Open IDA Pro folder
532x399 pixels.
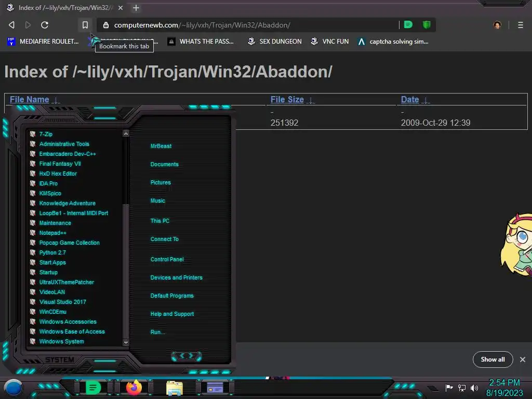pyautogui.click(x=48, y=183)
